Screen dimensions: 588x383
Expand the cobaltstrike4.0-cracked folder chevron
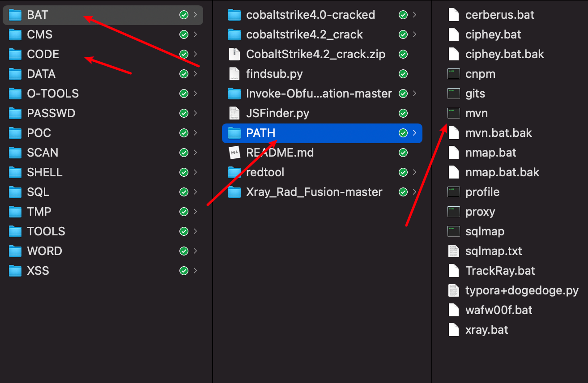[x=414, y=15]
